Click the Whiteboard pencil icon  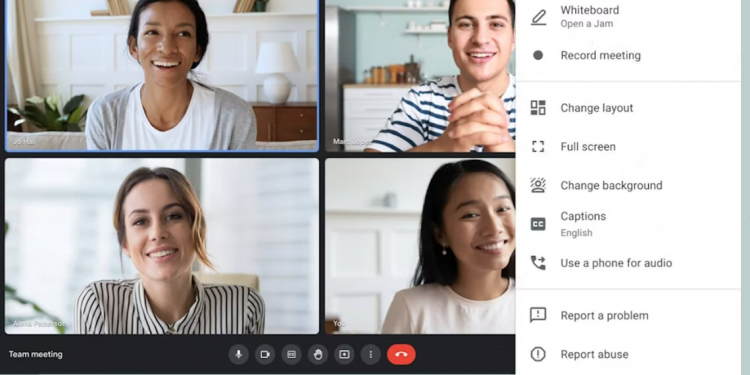538,17
